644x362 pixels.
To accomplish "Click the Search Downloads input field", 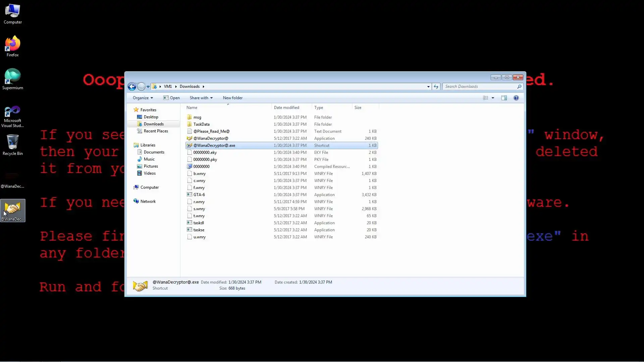I will pos(480,86).
